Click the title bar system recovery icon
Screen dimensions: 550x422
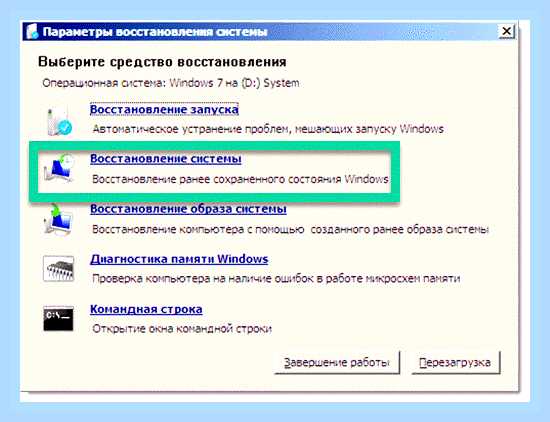click(x=32, y=32)
